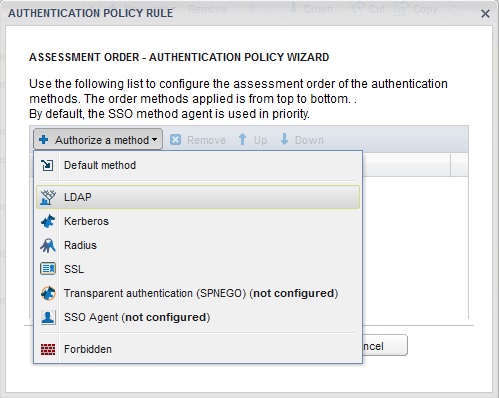The image size is (499, 398).
Task: Select Kerberos from the method list
Action: click(x=198, y=221)
